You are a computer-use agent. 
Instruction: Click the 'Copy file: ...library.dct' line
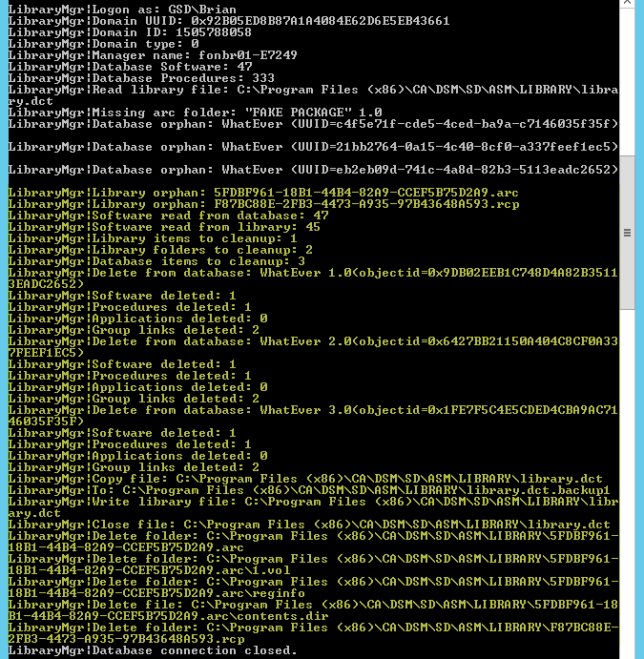(x=305, y=479)
